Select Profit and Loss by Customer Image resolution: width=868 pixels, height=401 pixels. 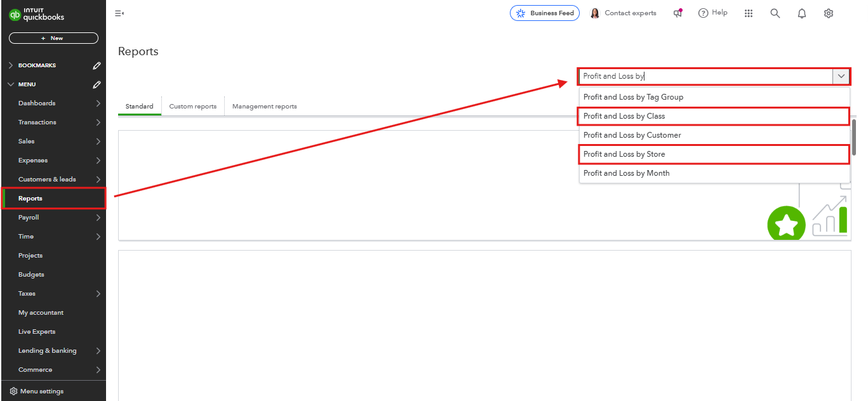coord(714,135)
